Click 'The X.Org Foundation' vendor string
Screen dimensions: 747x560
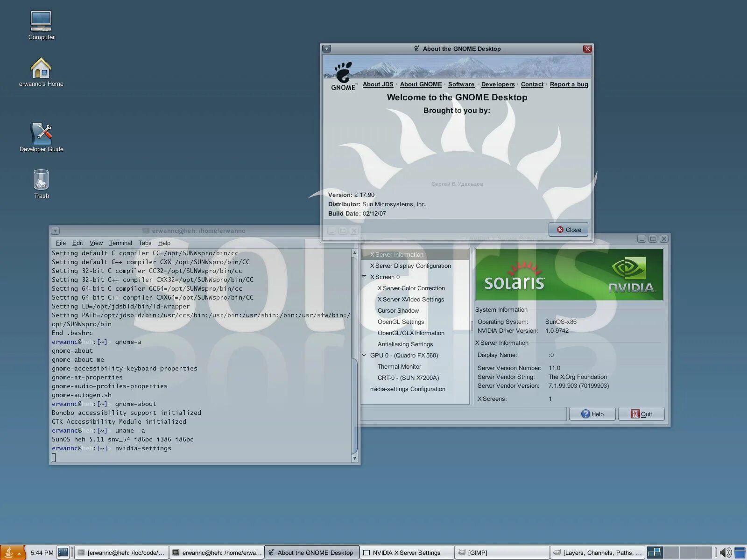[x=578, y=377]
